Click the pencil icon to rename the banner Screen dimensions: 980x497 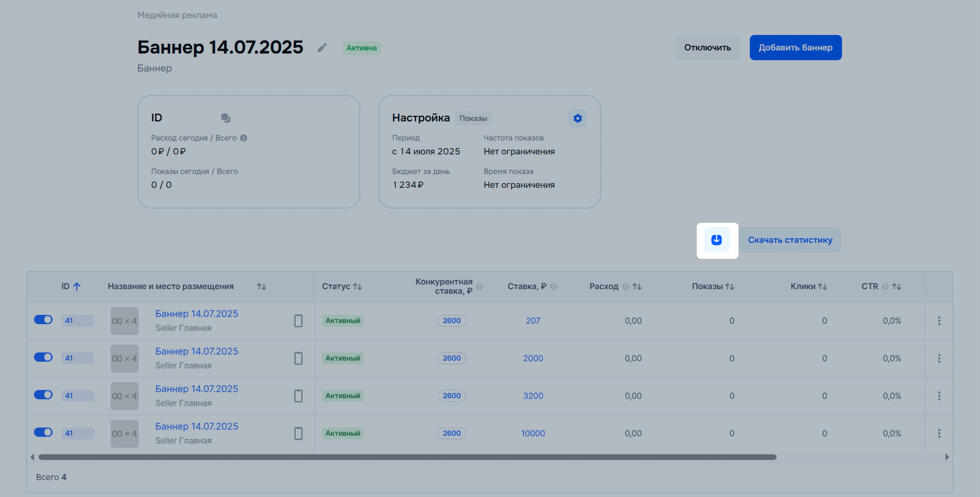tap(322, 48)
